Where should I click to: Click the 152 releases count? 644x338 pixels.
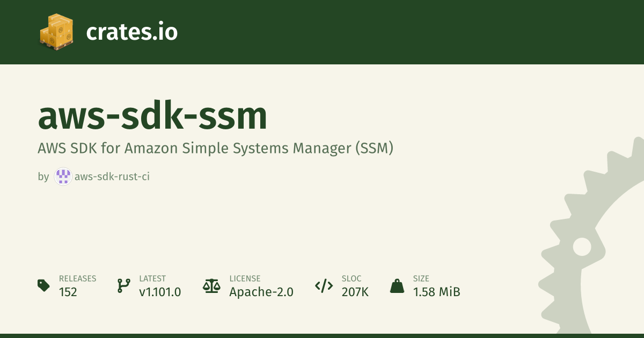pyautogui.click(x=68, y=292)
